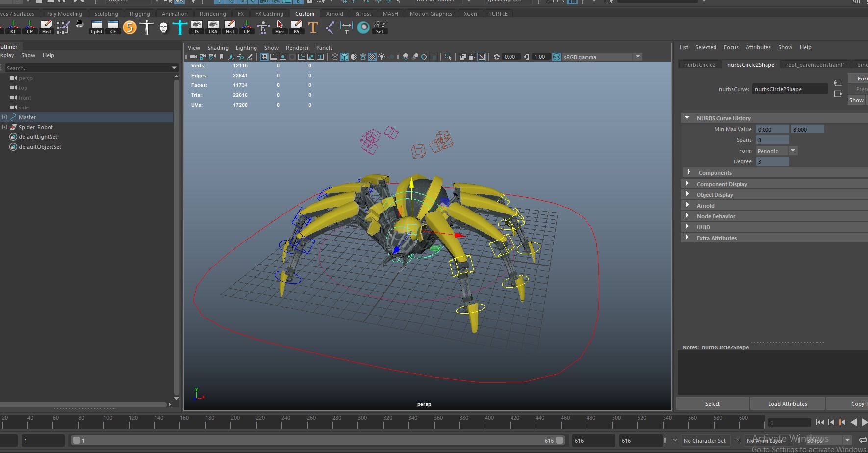868x453 pixels.
Task: Toggle the viewport grid display
Action: point(264,57)
